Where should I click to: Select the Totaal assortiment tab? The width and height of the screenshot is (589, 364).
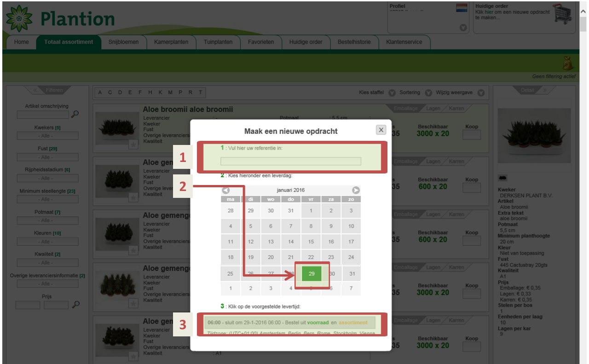pos(69,42)
